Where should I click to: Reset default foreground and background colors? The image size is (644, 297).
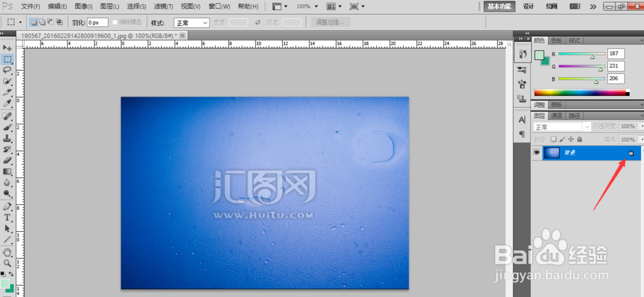point(3,274)
